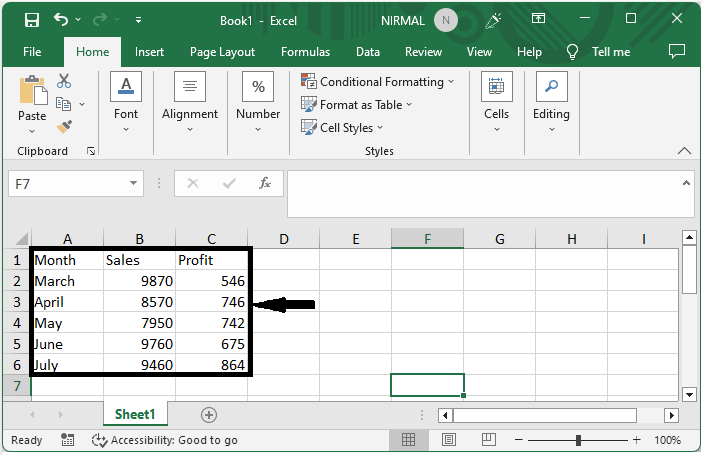The width and height of the screenshot is (703, 455).
Task: Click the Format Painter brush icon
Action: (x=64, y=127)
